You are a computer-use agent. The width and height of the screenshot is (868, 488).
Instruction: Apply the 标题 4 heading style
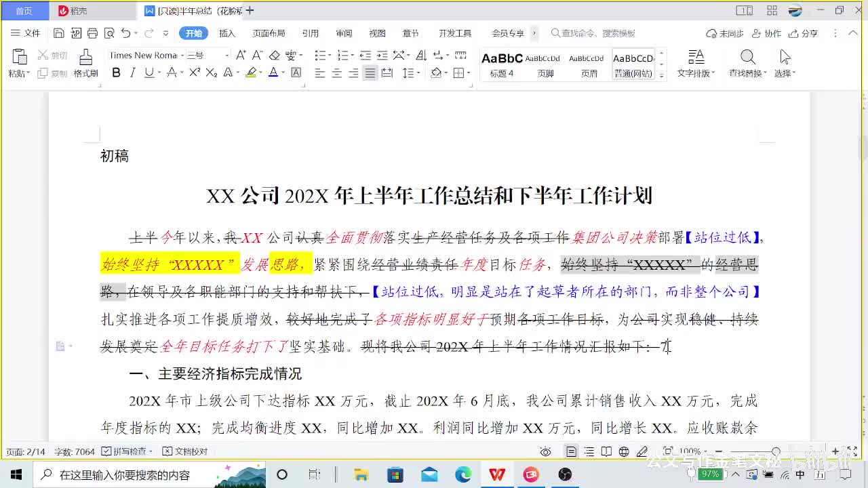click(x=502, y=65)
